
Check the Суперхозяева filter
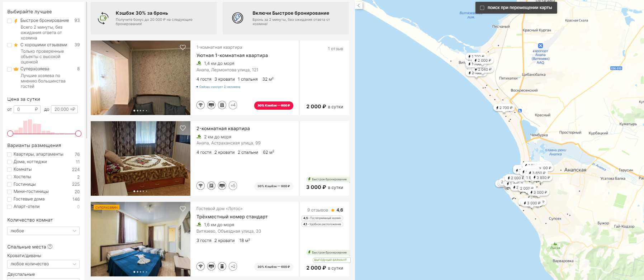10,69
